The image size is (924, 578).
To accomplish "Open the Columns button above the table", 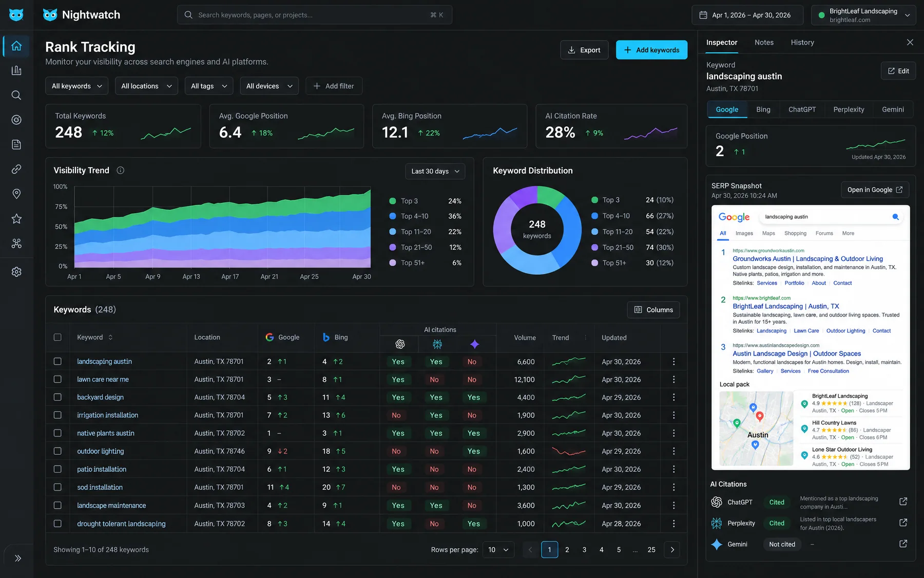I will tap(653, 310).
